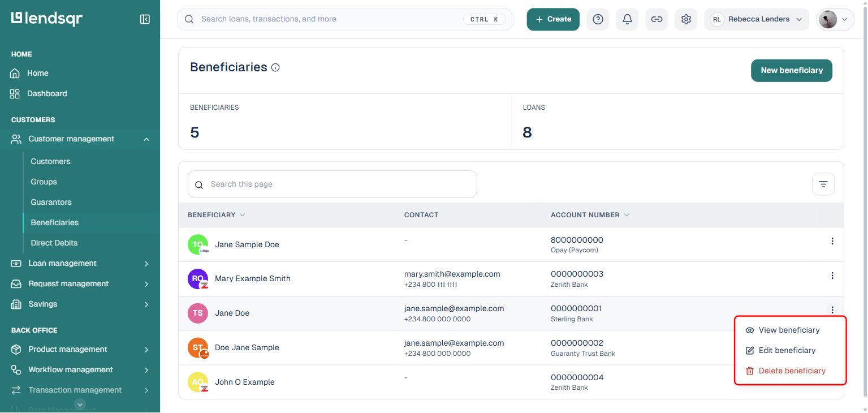
Task: Select View beneficiary from the context menu
Action: coord(790,330)
